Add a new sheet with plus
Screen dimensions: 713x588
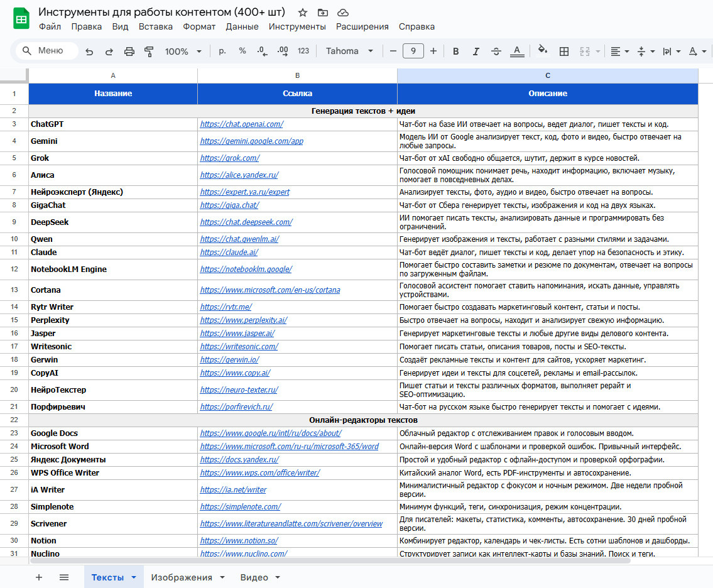pos(39,577)
